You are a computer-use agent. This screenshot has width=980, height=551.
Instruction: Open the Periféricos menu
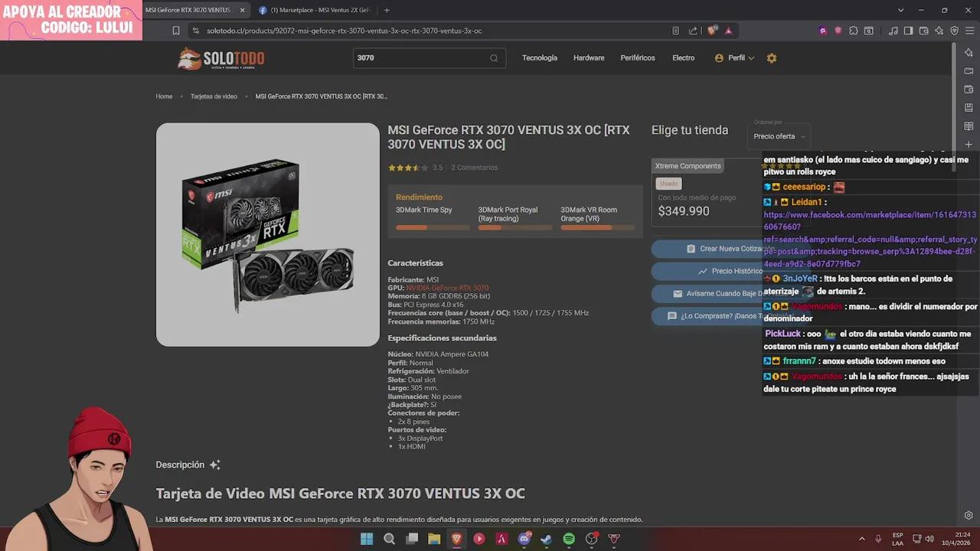pos(638,58)
